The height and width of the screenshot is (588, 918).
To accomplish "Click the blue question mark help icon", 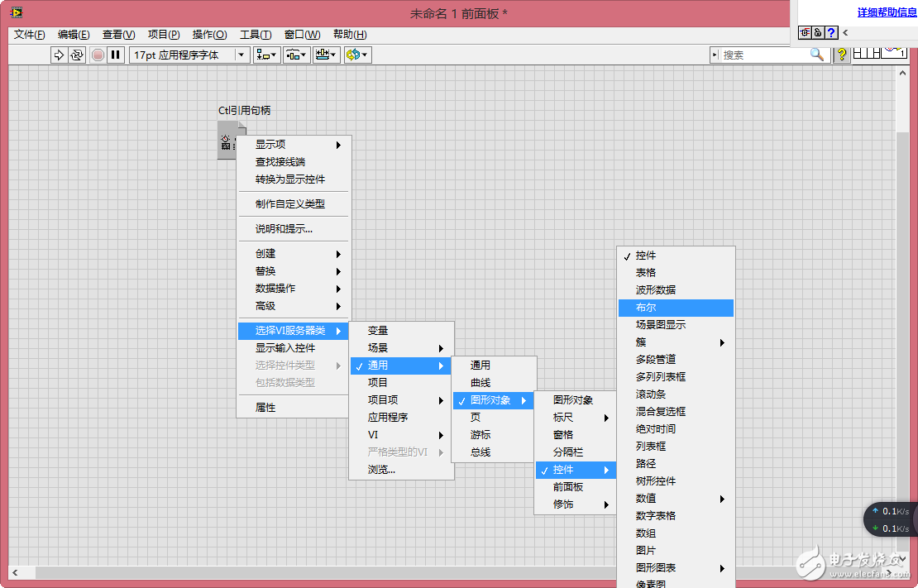I will pyautogui.click(x=831, y=33).
